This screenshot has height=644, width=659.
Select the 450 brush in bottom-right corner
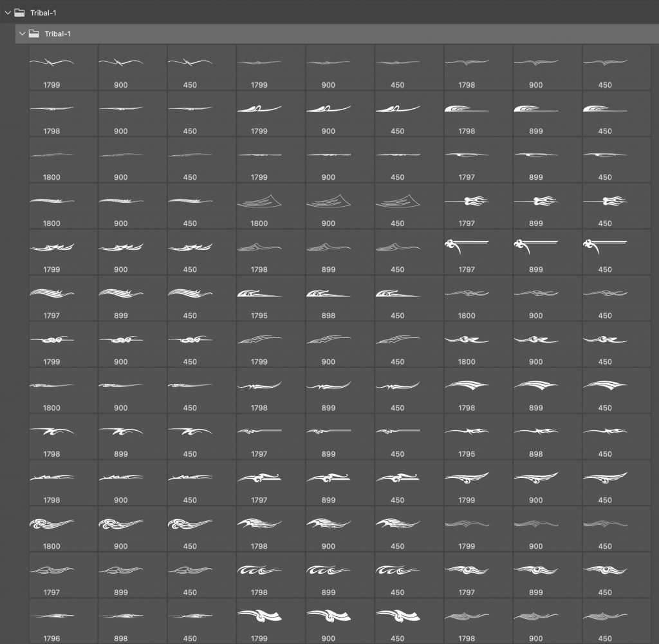pos(605,621)
